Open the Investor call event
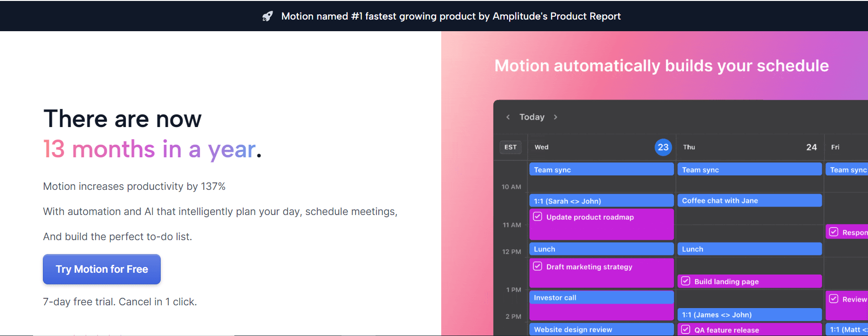 pos(601,297)
